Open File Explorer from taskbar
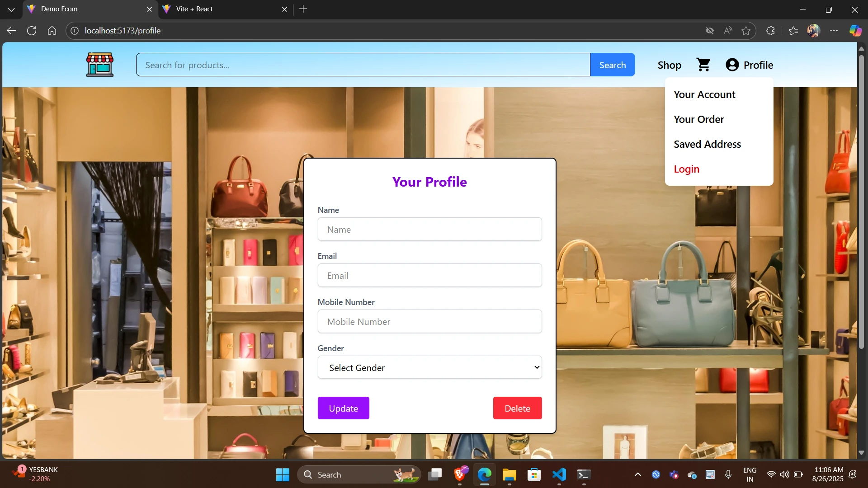 pos(509,474)
